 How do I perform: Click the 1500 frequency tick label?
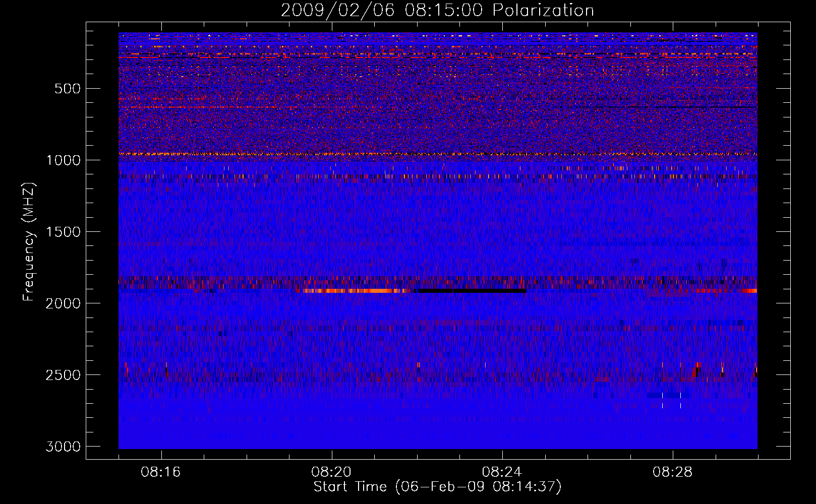coord(63,232)
